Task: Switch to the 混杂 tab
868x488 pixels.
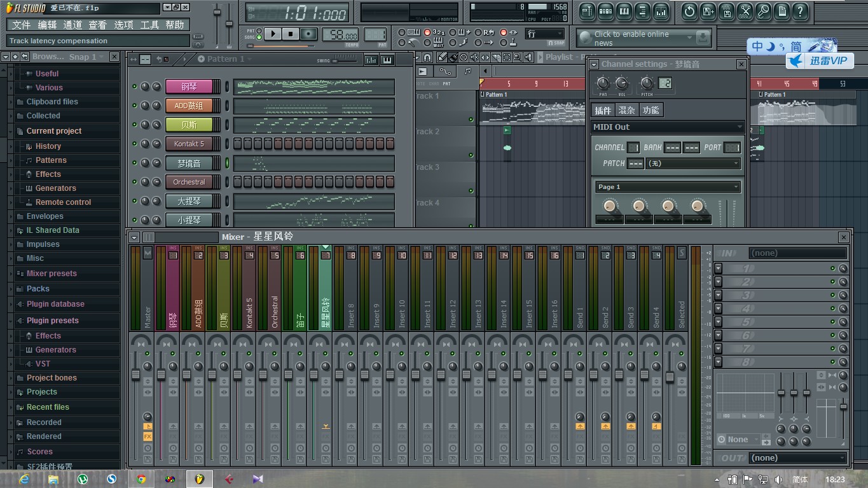Action: (626, 110)
